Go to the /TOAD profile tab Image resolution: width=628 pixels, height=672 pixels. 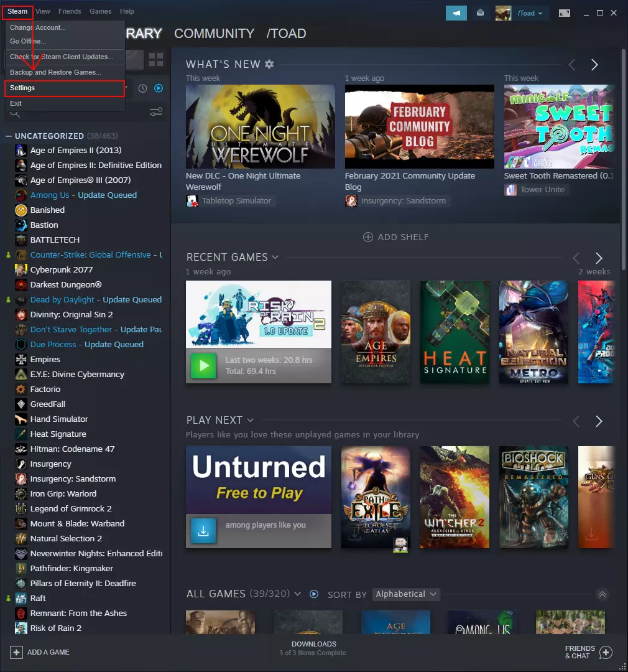coord(286,34)
